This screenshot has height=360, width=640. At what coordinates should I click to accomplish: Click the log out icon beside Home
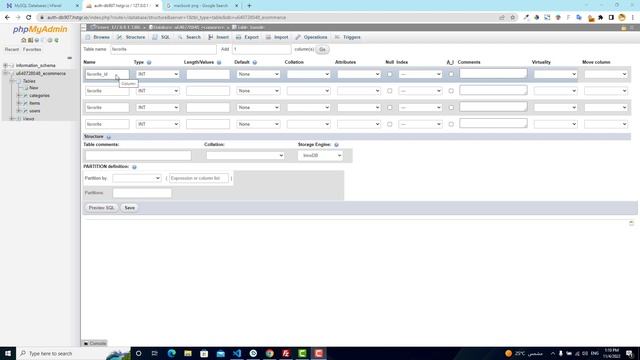[x=30, y=40]
